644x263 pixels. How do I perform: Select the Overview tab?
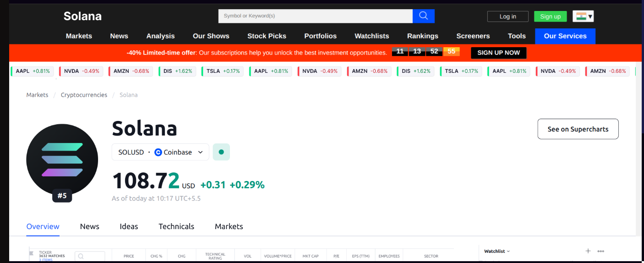click(43, 226)
